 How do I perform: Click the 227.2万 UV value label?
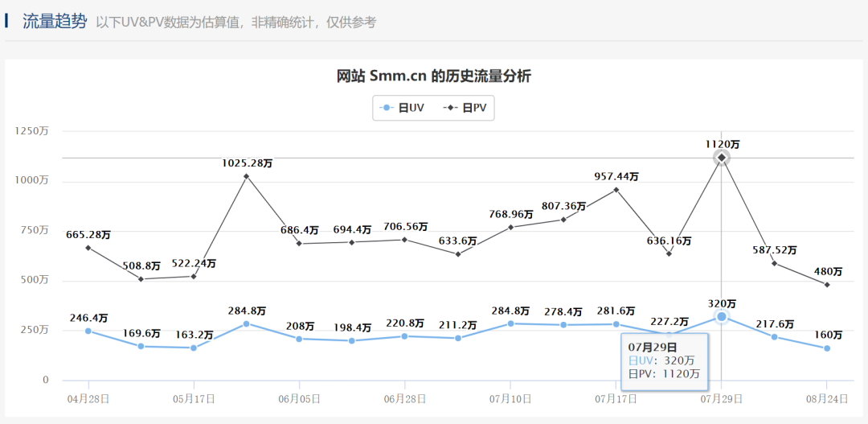[669, 323]
